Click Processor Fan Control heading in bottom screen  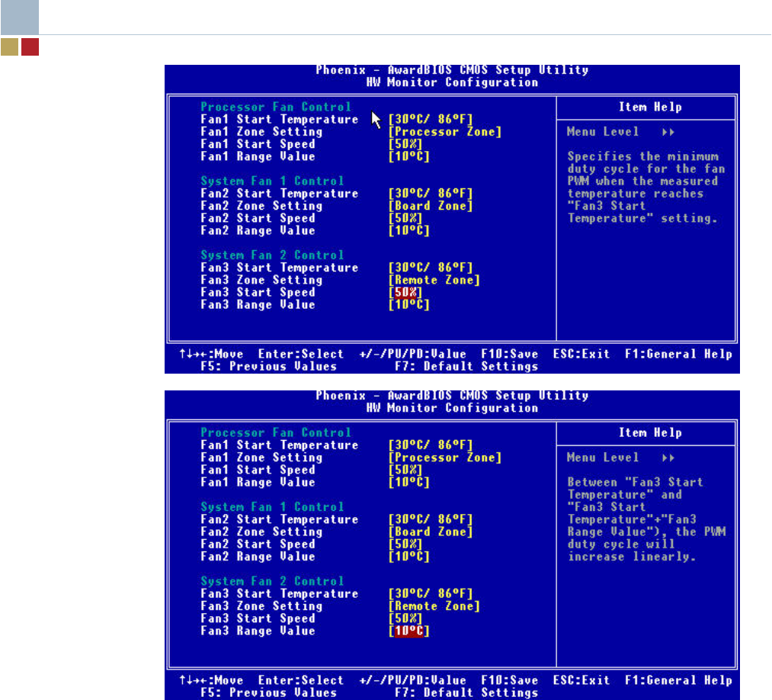276,432
